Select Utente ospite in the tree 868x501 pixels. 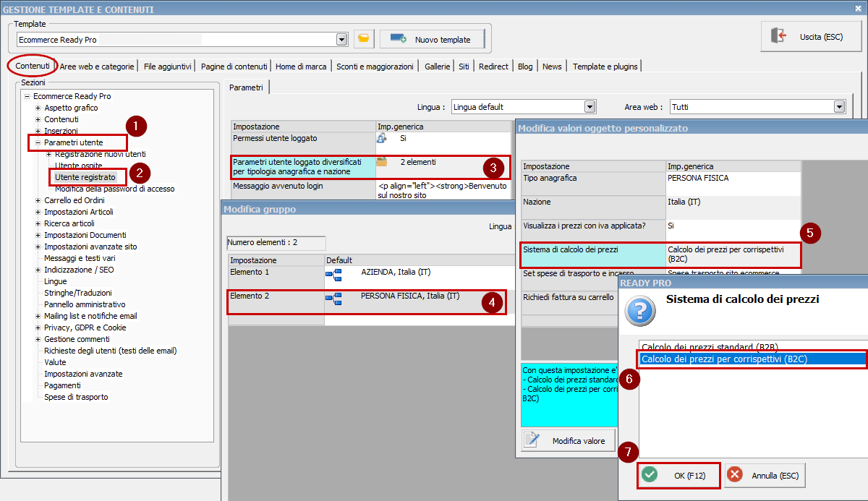[79, 166]
